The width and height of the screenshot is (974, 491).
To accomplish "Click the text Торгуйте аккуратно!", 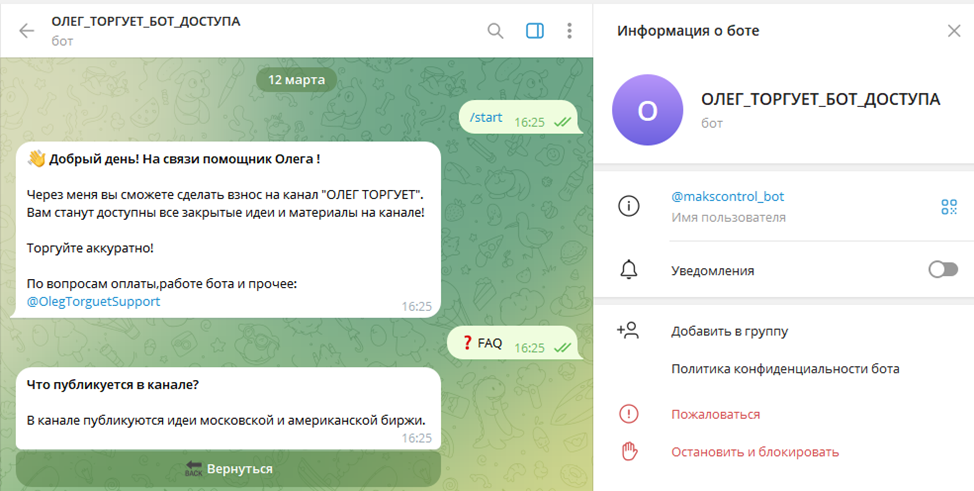I will [89, 249].
